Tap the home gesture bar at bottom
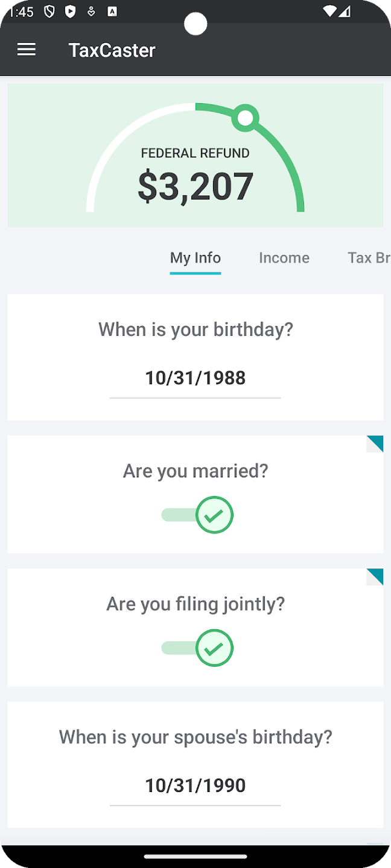 pyautogui.click(x=195, y=856)
